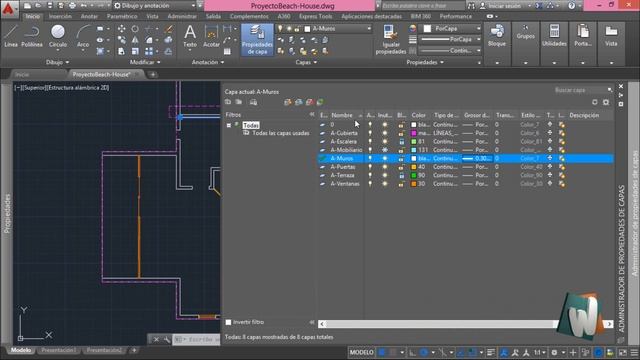This screenshot has height=360, width=640.
Task: Click the Desplazar (move) modify tool
Action: click(x=122, y=29)
